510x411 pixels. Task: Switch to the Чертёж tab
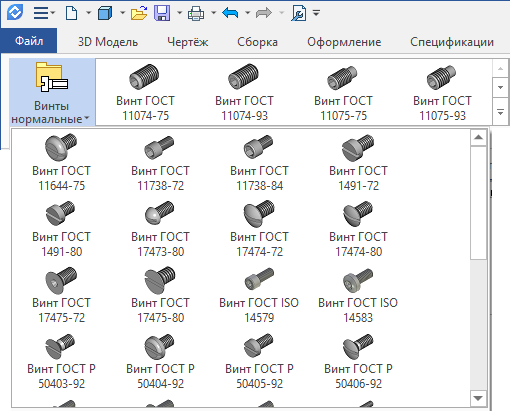[188, 42]
